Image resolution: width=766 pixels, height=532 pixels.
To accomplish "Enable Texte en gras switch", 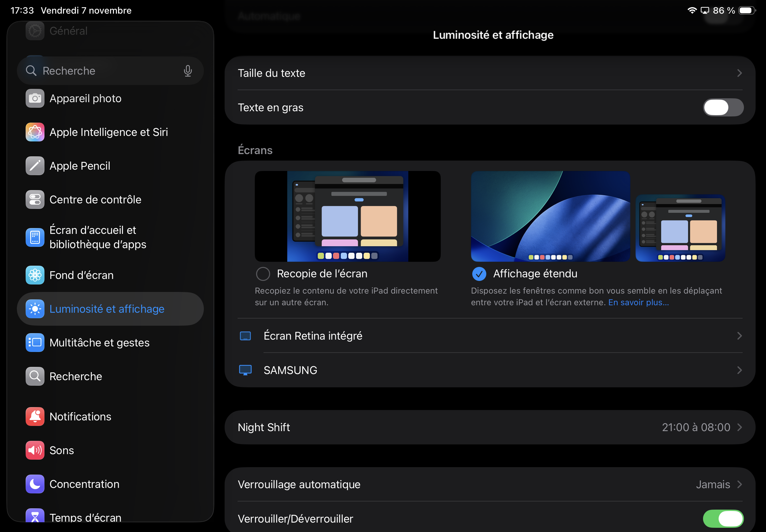I will coord(723,107).
